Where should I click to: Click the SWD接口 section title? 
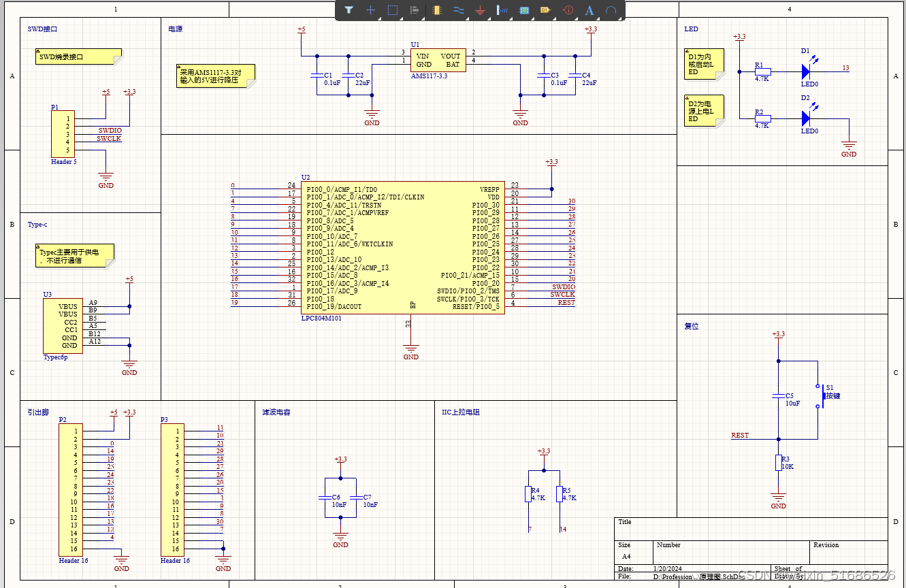pos(42,29)
